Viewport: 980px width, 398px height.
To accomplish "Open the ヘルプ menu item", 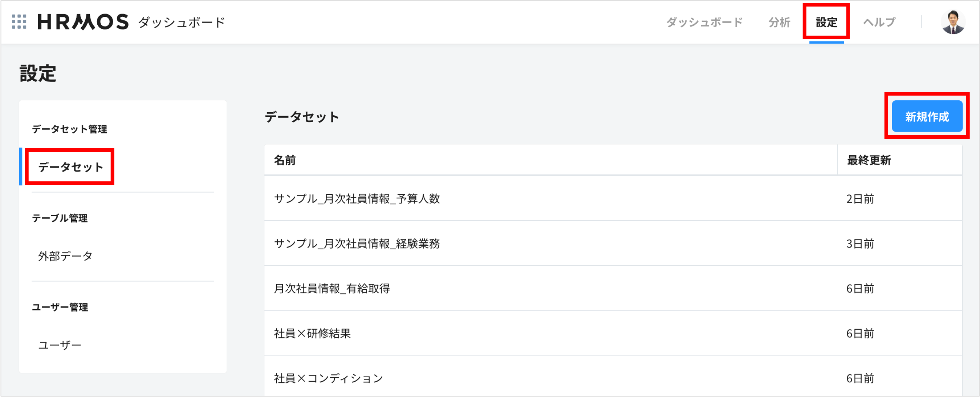I will click(x=879, y=22).
